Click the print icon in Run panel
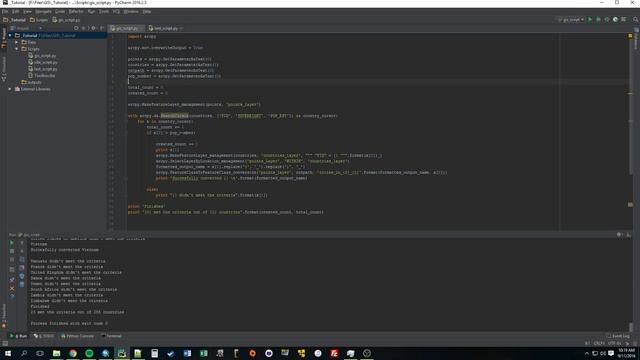The height and width of the screenshot is (360, 640). 22,276
